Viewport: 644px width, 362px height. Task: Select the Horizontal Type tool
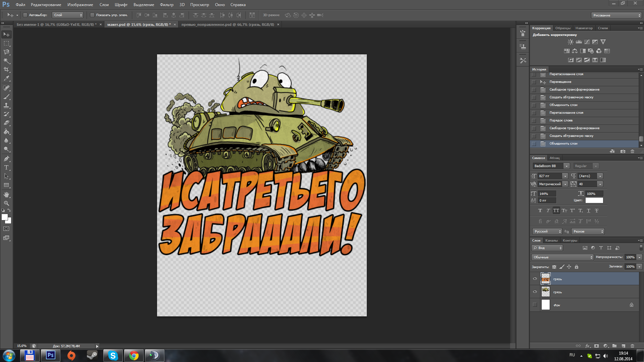tap(6, 167)
